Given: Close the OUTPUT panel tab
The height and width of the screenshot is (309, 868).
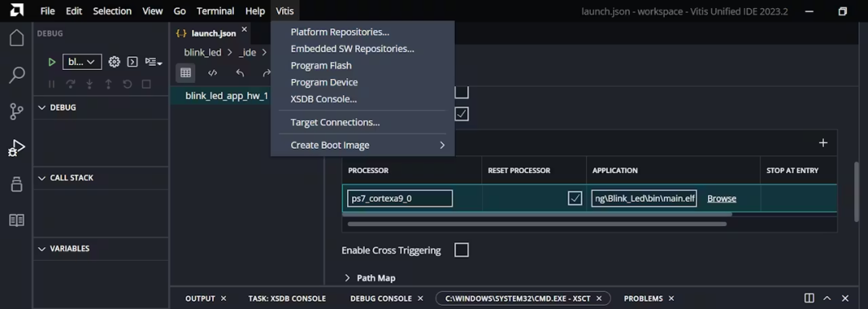Looking at the screenshot, I should click(x=223, y=299).
